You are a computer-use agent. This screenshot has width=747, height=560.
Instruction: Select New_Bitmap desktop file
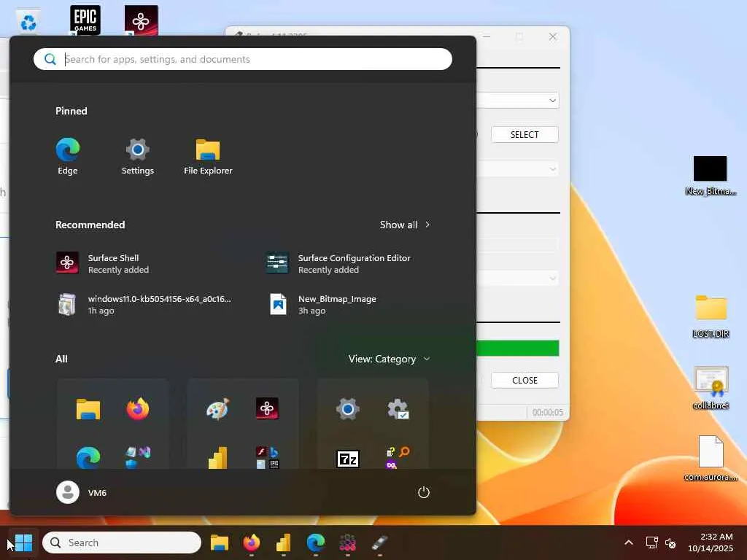711,176
